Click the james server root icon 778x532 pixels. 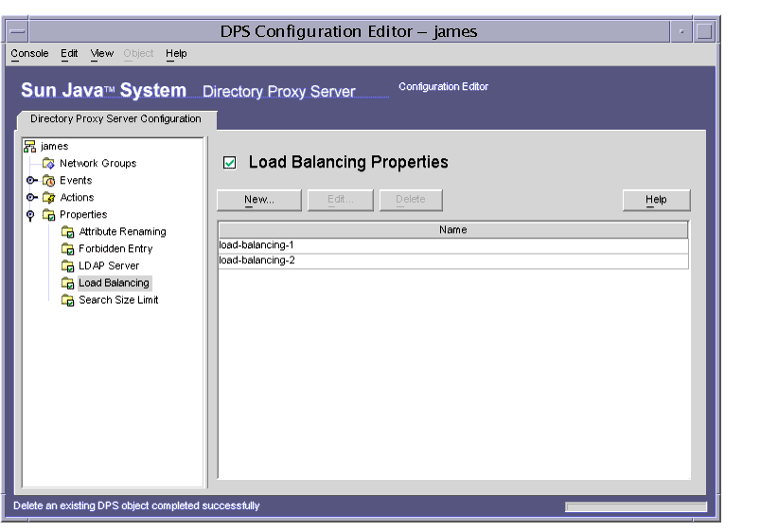29,147
